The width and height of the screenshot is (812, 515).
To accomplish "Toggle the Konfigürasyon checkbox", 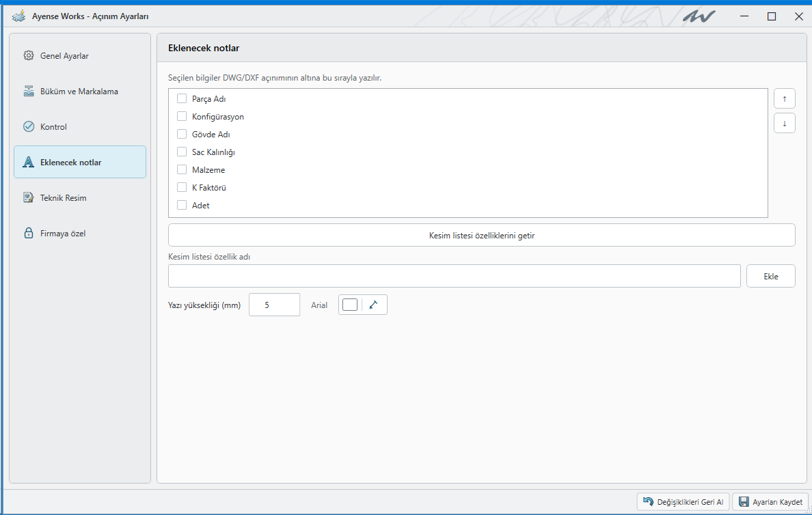I will [182, 116].
